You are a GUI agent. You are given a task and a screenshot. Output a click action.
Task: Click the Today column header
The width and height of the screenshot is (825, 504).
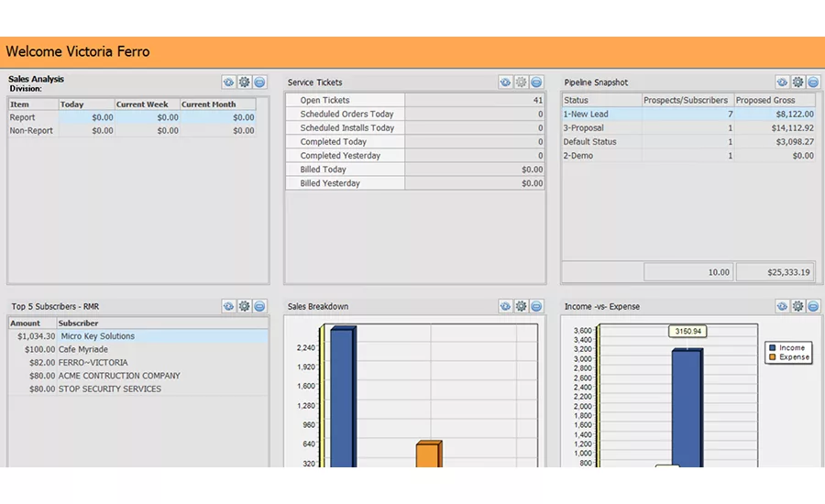tap(86, 104)
